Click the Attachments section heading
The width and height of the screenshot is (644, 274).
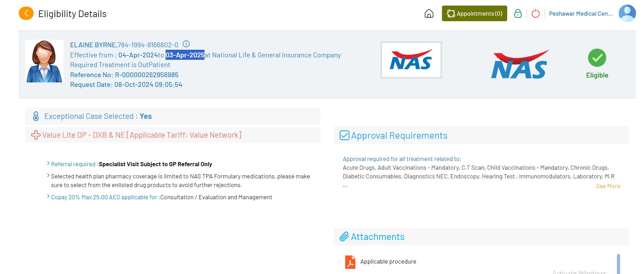click(378, 237)
